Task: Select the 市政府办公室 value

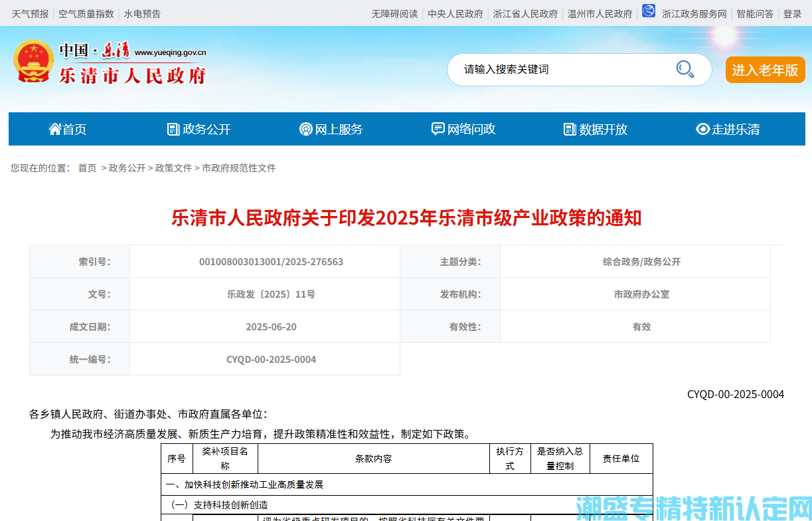Action: tap(641, 294)
